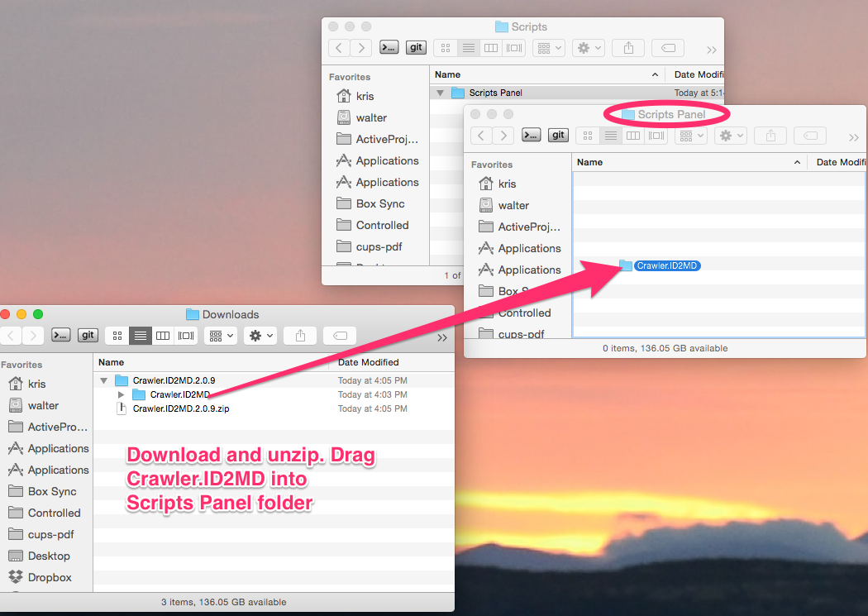Click git button in Scripts Panel toolbar

pyautogui.click(x=558, y=135)
